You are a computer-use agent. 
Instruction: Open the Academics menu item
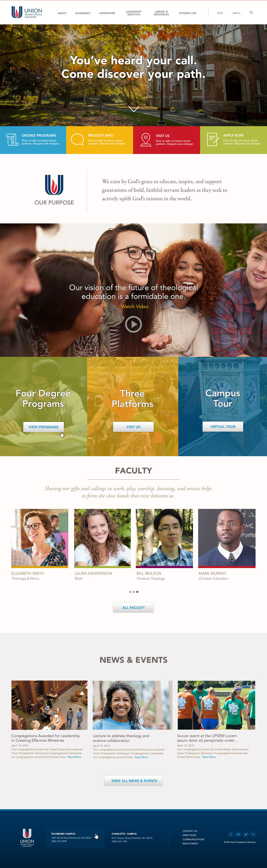point(83,13)
